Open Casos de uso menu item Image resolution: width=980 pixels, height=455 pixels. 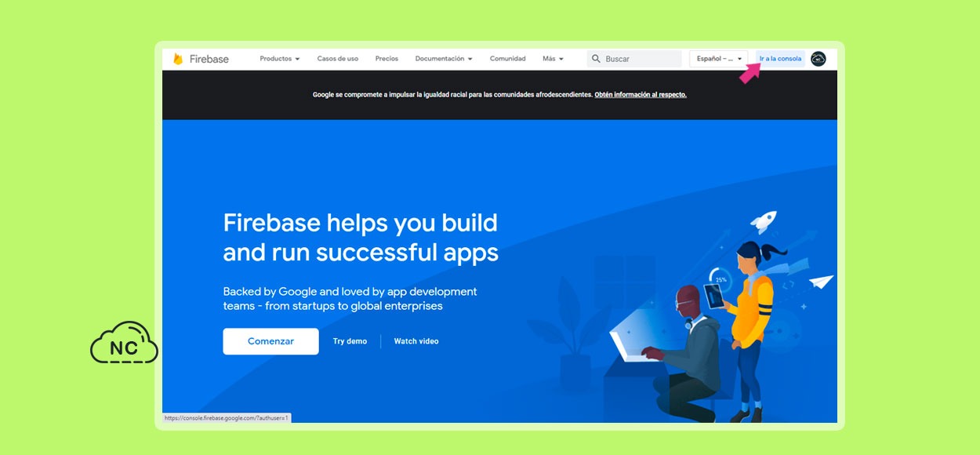coord(338,59)
